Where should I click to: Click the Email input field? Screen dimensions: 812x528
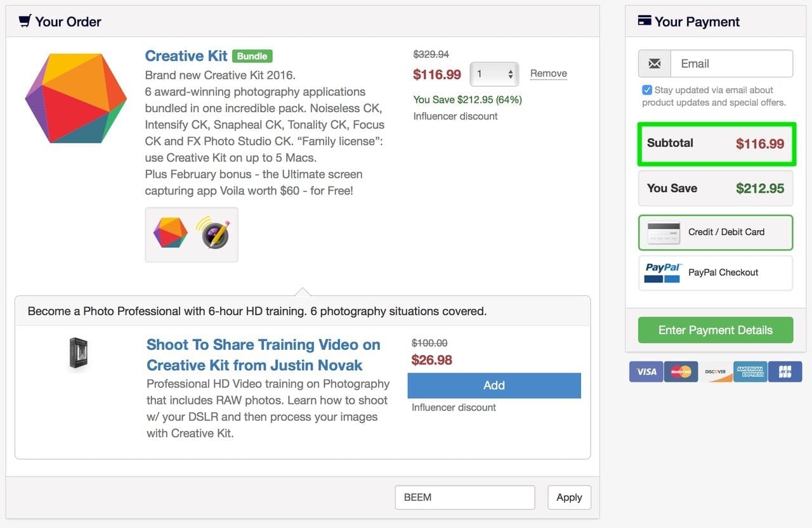[x=732, y=64]
